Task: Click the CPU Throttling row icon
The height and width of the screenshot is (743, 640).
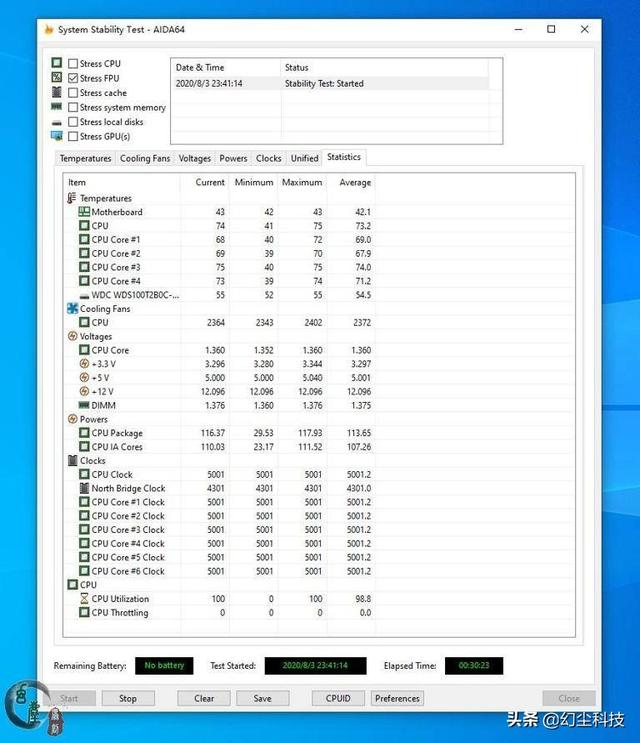Action: click(x=84, y=612)
